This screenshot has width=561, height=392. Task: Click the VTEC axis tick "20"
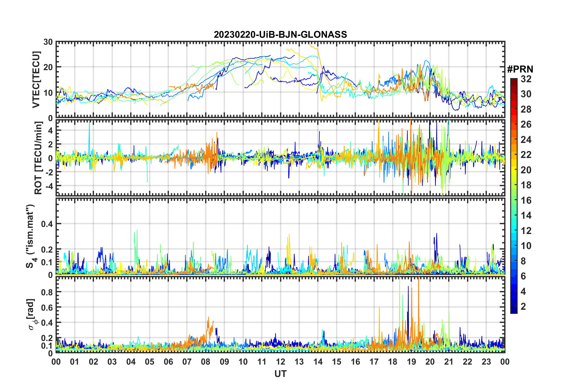pos(48,67)
